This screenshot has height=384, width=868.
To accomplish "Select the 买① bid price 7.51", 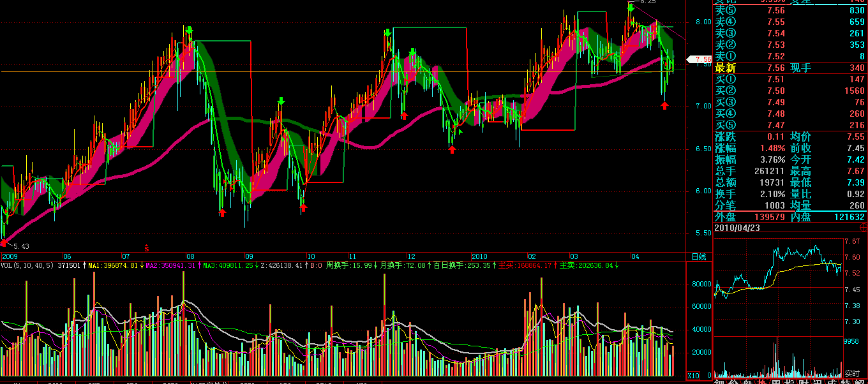I will pyautogui.click(x=776, y=79).
